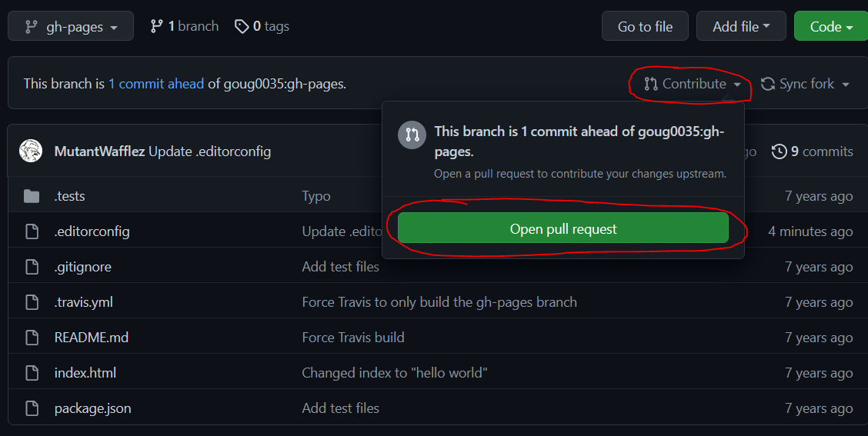Click the 0 tags link

point(262,26)
